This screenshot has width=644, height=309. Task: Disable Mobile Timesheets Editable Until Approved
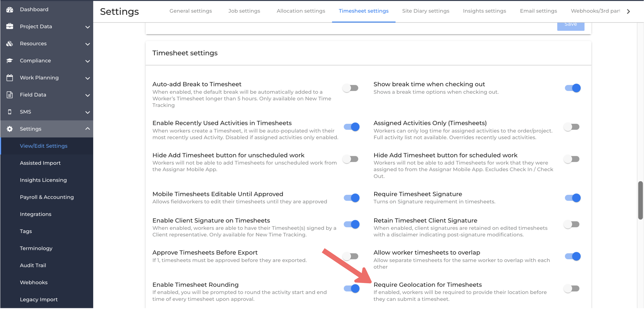pos(352,198)
